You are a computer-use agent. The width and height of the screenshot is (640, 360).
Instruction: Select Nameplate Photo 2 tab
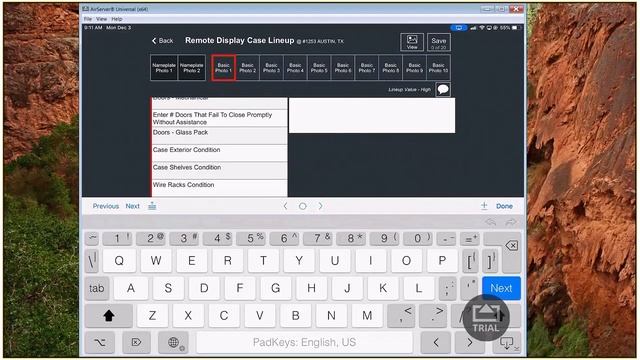click(192, 68)
